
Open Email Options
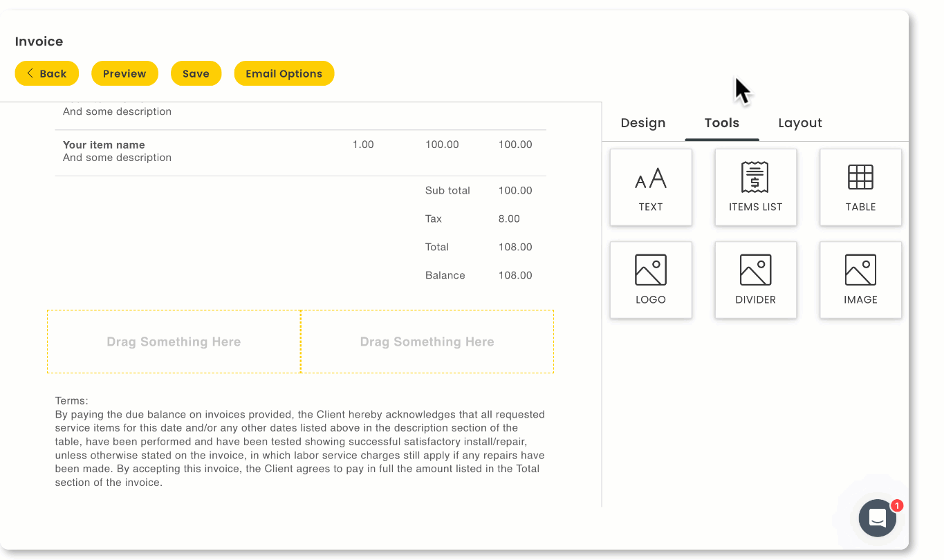pyautogui.click(x=284, y=73)
